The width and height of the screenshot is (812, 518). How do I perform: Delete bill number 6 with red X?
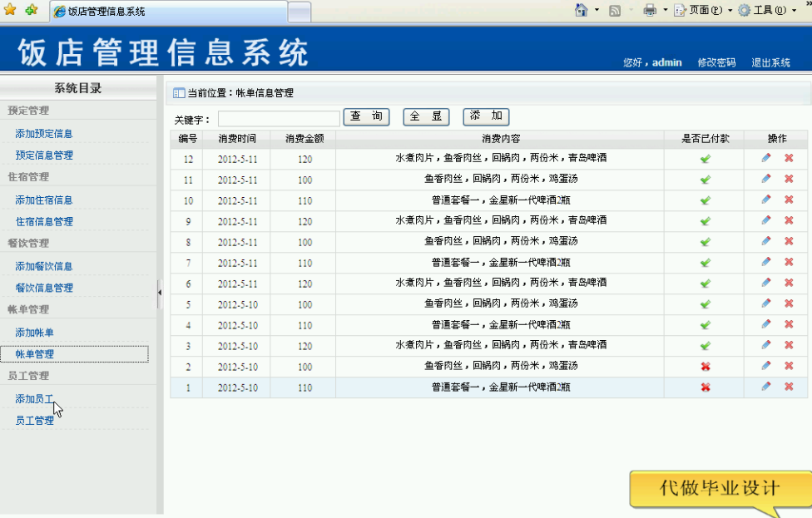click(789, 283)
